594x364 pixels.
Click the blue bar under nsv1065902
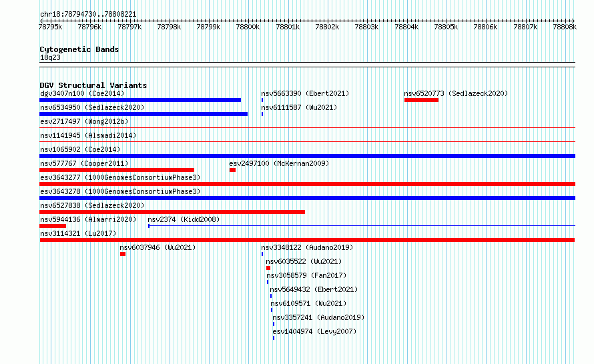[307, 156]
